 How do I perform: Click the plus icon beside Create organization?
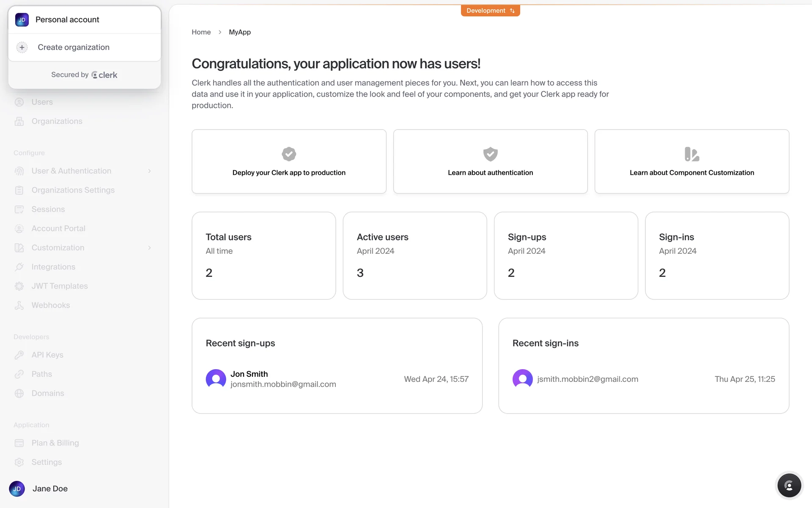pyautogui.click(x=22, y=47)
